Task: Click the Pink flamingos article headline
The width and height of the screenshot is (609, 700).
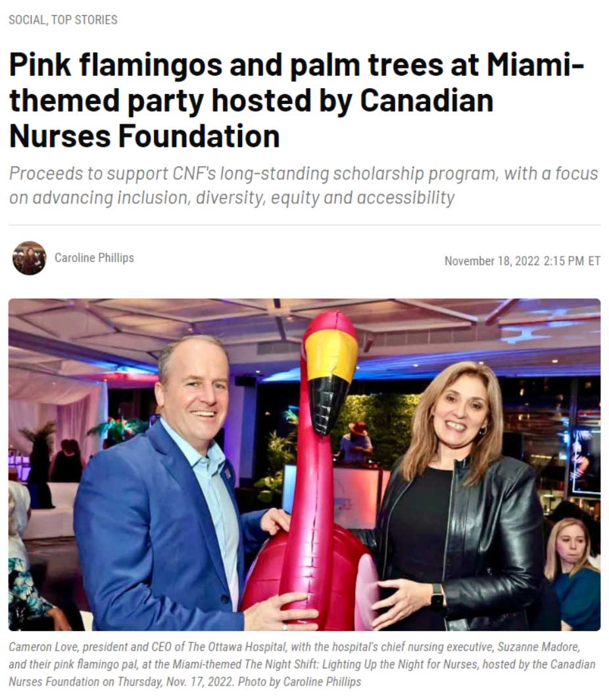Action: [x=296, y=101]
